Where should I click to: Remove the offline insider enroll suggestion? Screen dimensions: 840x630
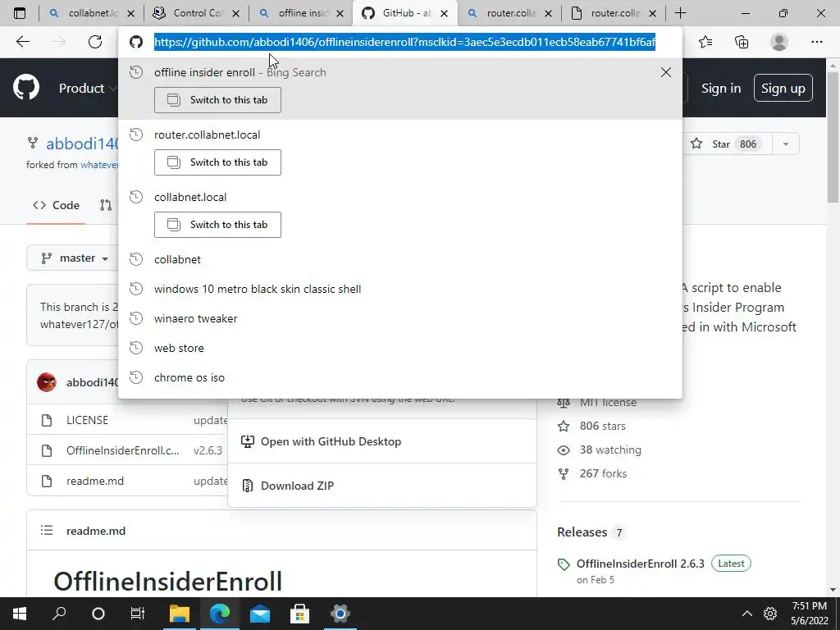tap(666, 72)
